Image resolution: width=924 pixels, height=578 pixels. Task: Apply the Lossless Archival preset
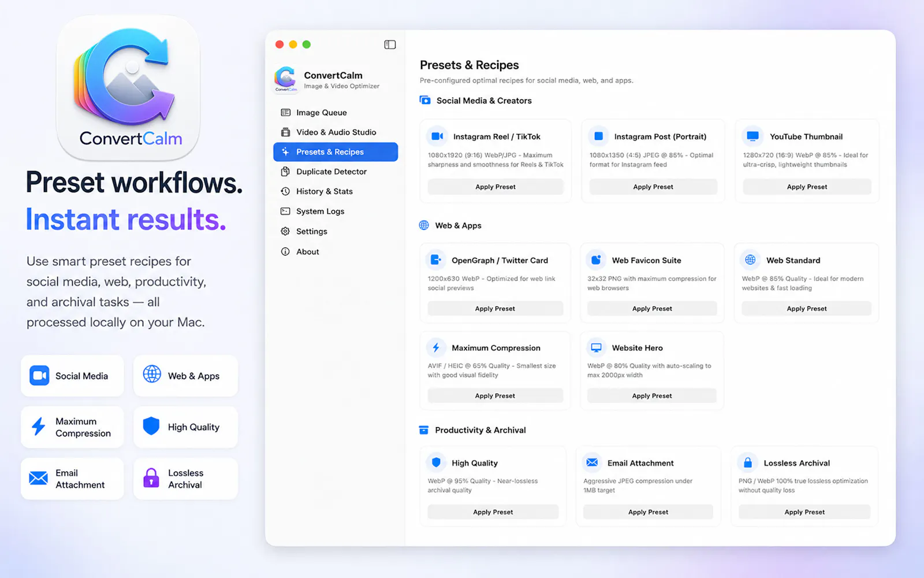coord(804,512)
